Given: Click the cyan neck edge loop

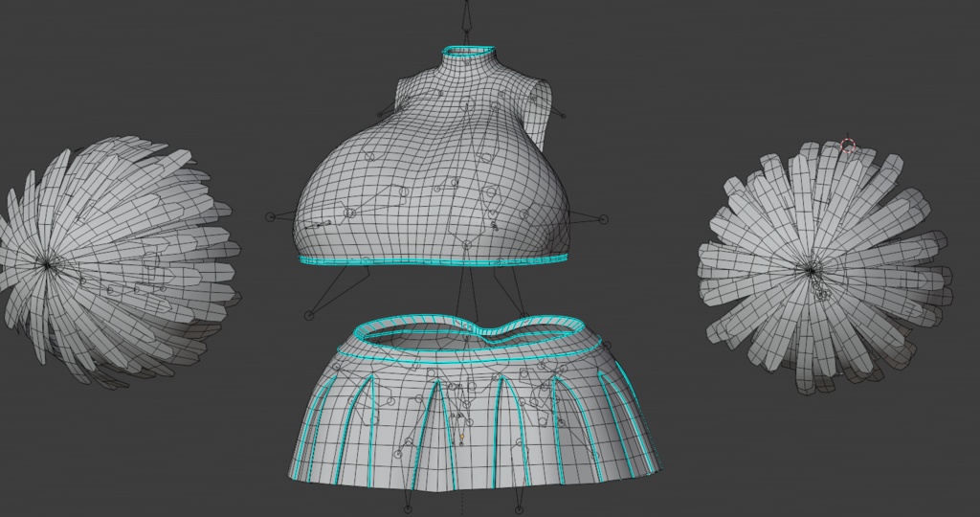Looking at the screenshot, I should click(x=469, y=50).
